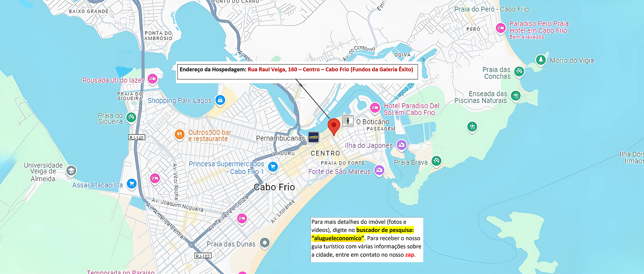
Task: Open the Paradiso Peró Praia Hotel label
Action: 539,27
